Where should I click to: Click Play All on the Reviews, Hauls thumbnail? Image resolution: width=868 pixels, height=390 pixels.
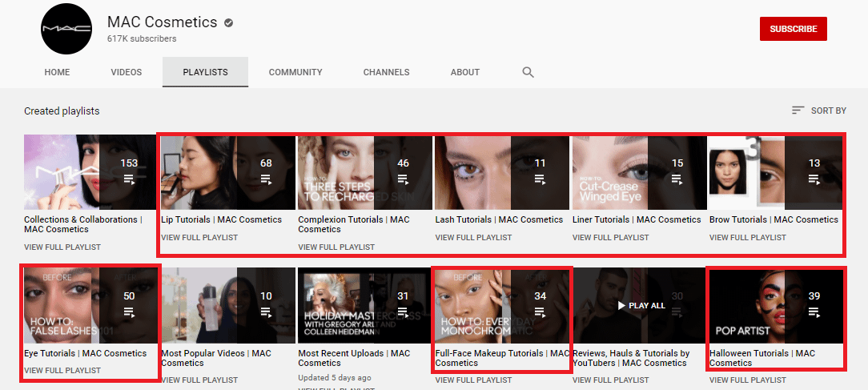click(641, 305)
